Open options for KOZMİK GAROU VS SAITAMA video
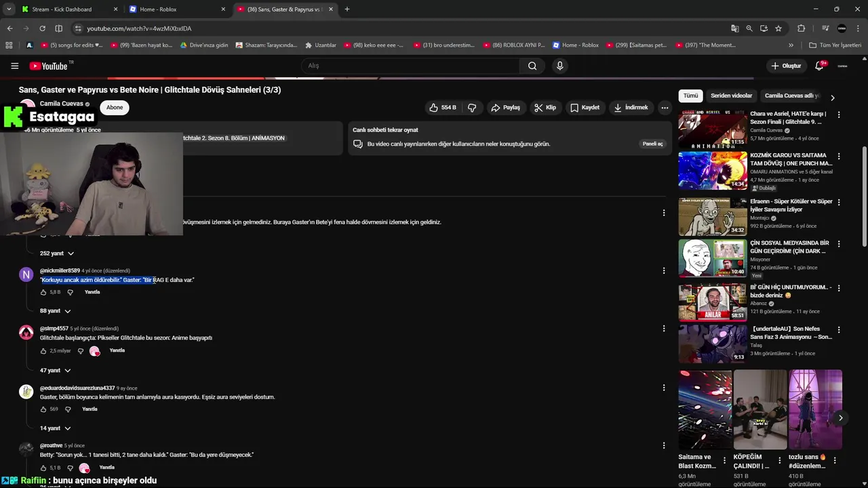868x488 pixels. pyautogui.click(x=839, y=157)
